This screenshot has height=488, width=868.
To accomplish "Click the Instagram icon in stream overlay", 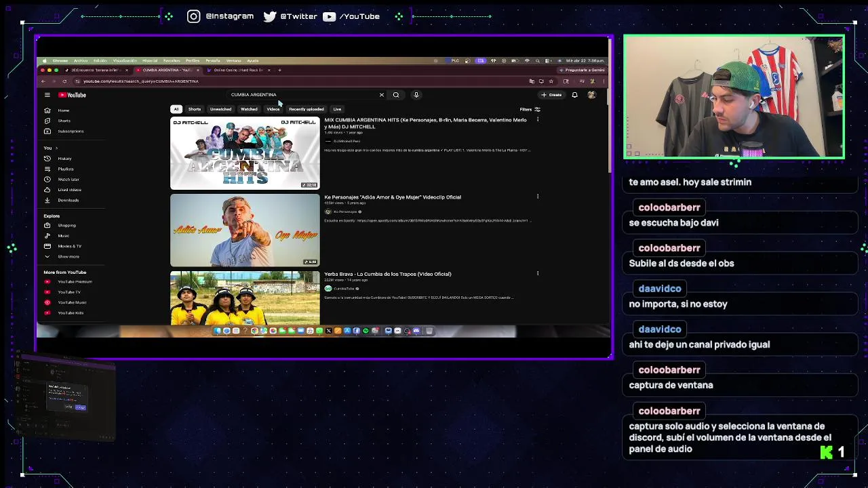I will pos(194,16).
